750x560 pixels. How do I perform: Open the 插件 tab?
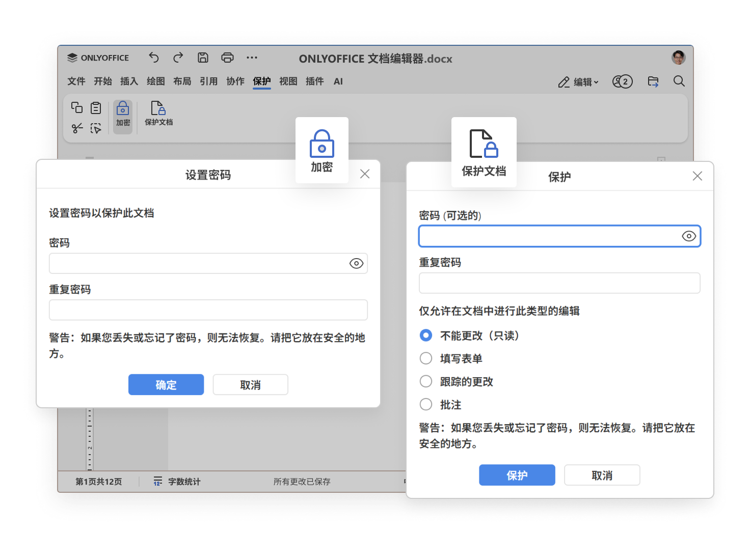click(x=315, y=81)
